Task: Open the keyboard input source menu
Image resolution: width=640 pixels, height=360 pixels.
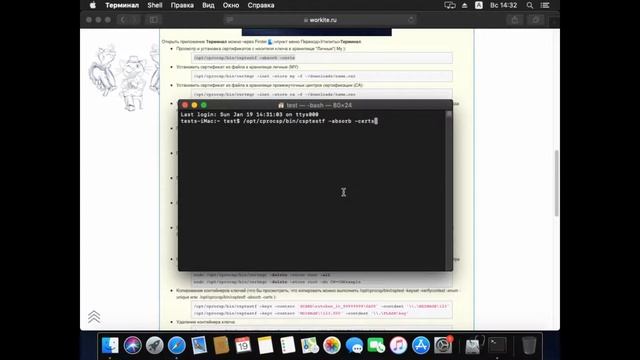Action: pyautogui.click(x=479, y=5)
